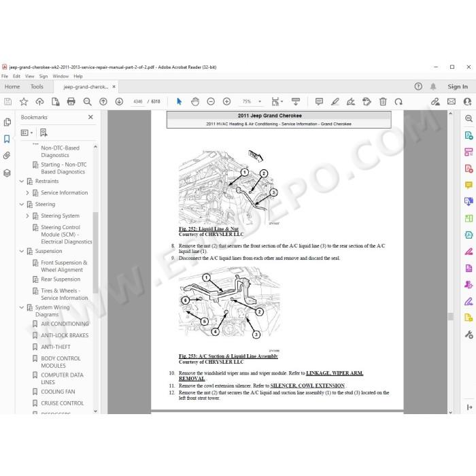Collapse the Suspension bookmark
The height and width of the screenshot is (476, 476).
pos(22,251)
